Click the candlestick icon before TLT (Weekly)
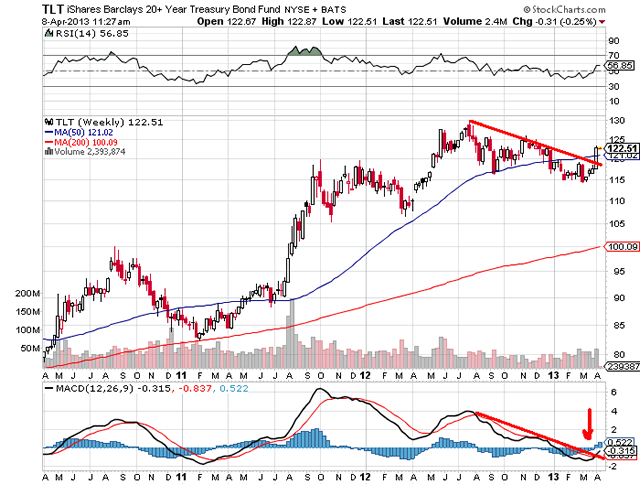Screen dimensions: 640x485 [x=49, y=122]
